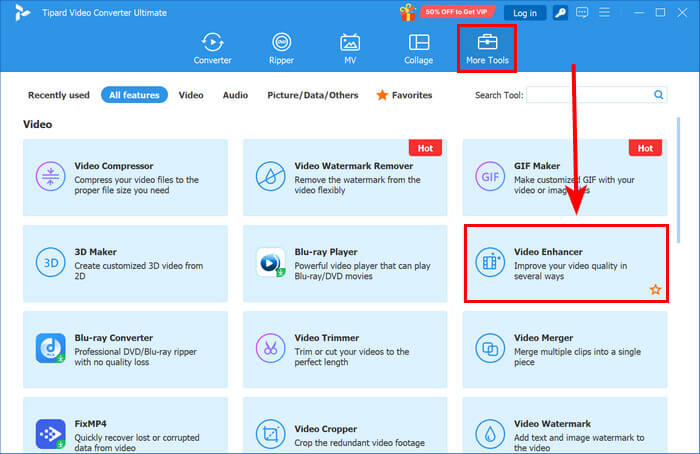Switch to the Ripper tab
Viewport: 700px width, 454px height.
coord(282,49)
